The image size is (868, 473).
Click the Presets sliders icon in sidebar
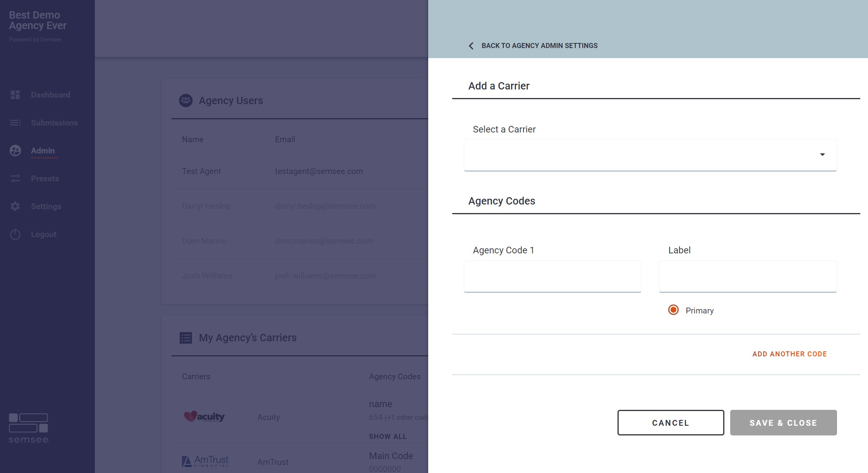click(15, 179)
